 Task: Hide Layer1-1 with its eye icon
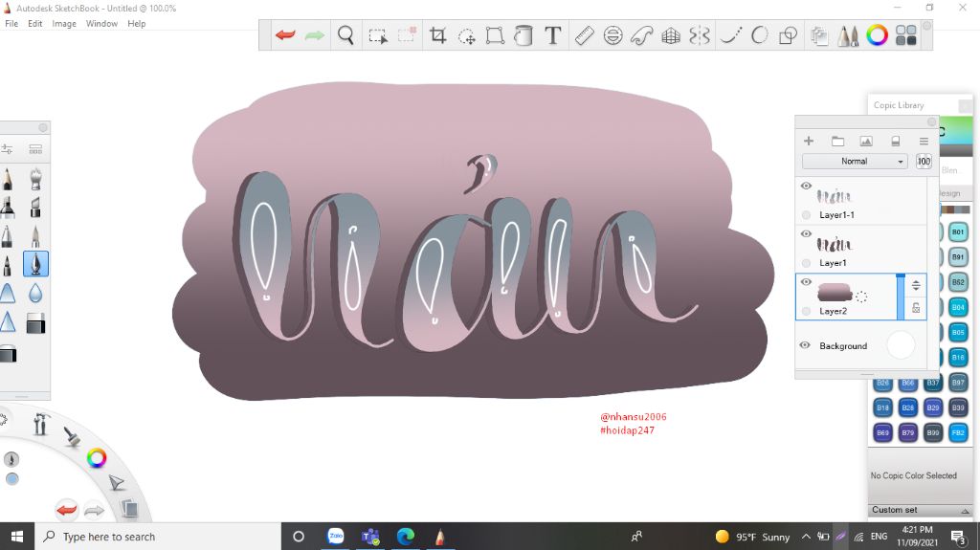pyautogui.click(x=806, y=186)
